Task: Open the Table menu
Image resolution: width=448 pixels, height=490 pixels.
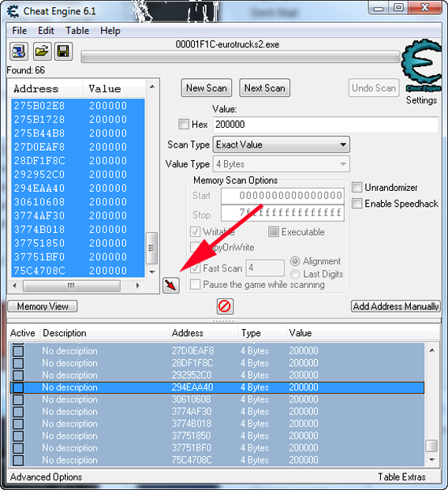Action: [x=77, y=31]
